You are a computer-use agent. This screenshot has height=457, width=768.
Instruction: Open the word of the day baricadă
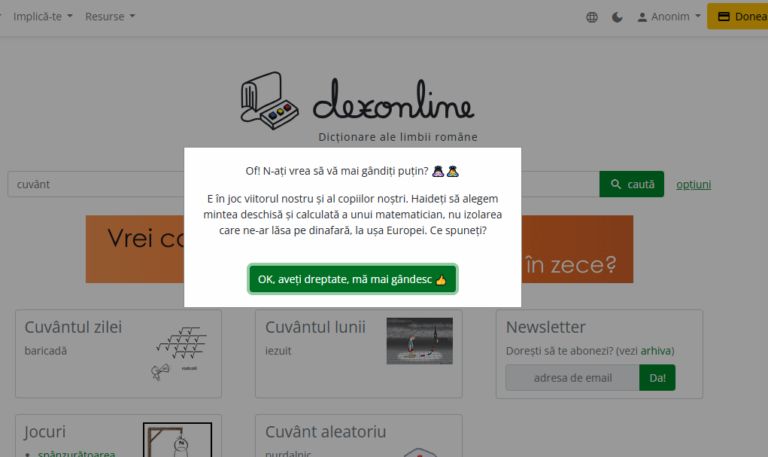[46, 351]
